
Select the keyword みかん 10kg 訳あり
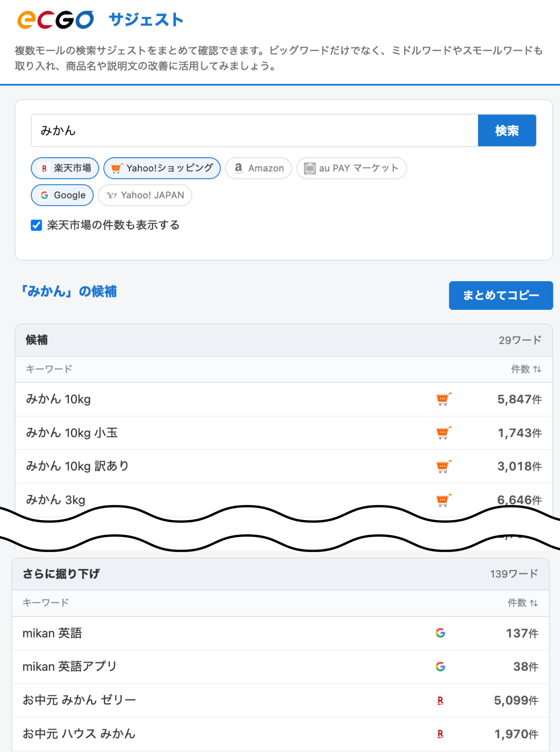(x=77, y=467)
